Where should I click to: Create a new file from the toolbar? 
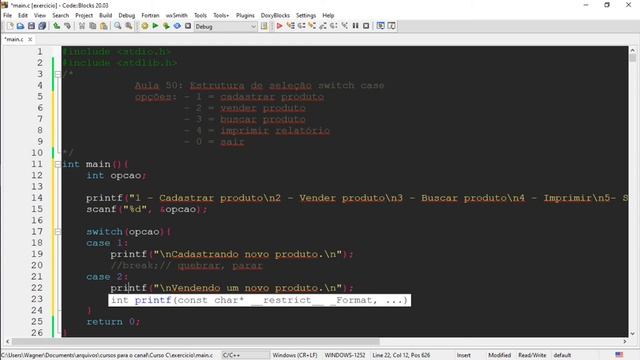pyautogui.click(x=10, y=26)
